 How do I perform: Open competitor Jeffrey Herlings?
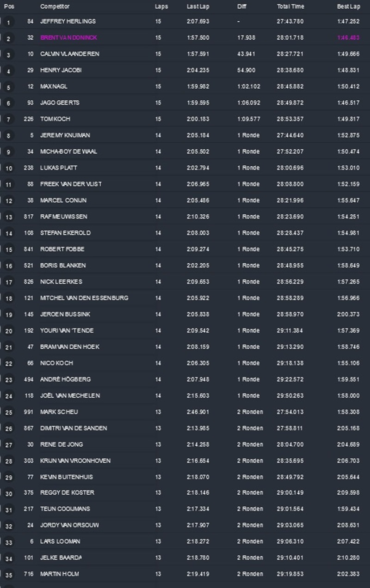click(68, 21)
